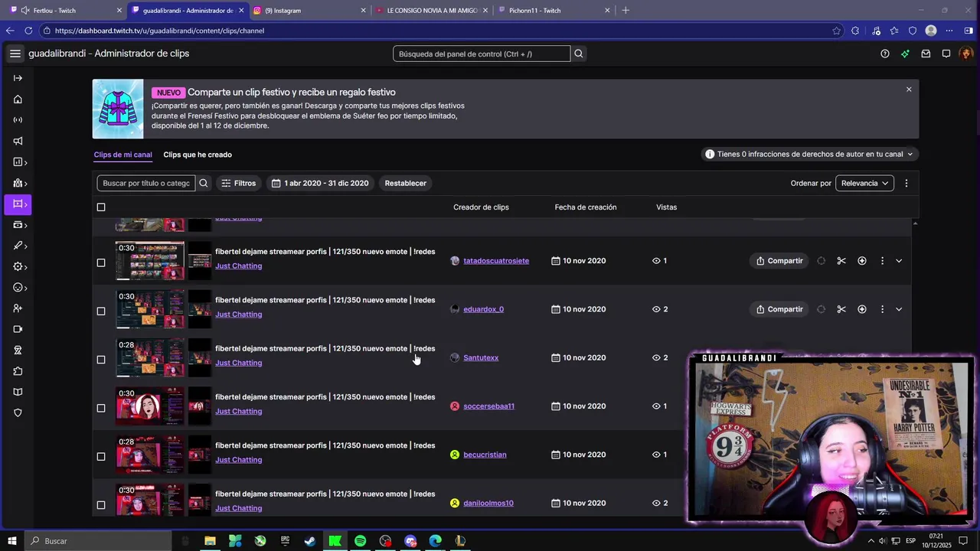Expand the rewards face icon section in sidebar
The height and width of the screenshot is (551, 980).
19,288
